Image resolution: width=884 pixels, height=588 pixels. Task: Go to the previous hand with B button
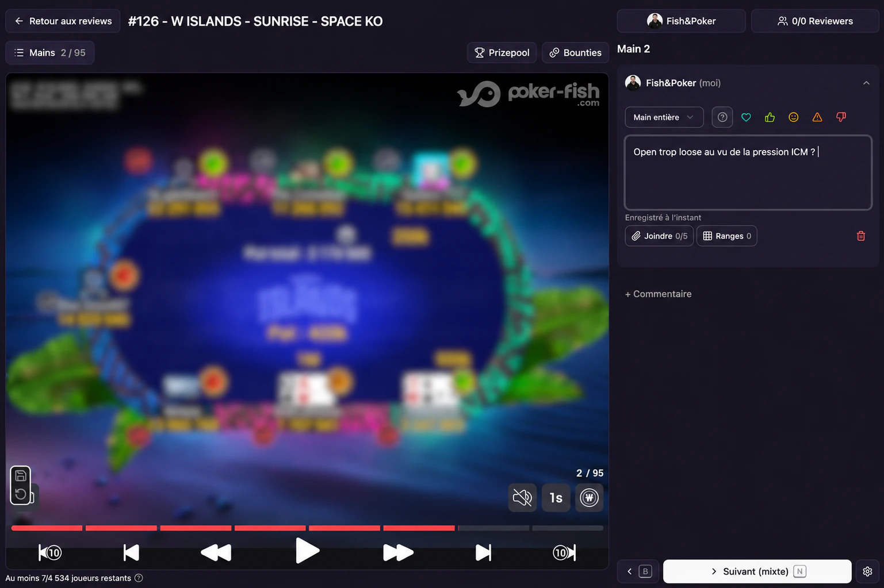point(638,571)
